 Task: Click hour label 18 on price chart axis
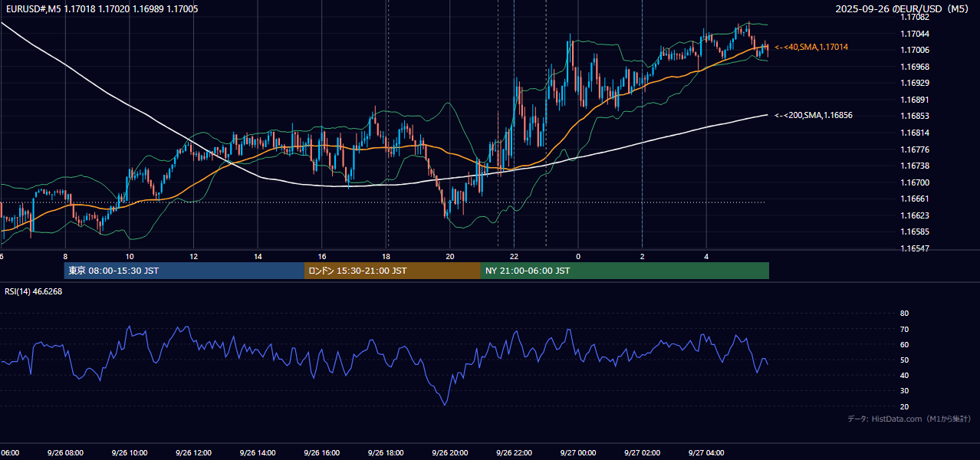(x=386, y=256)
